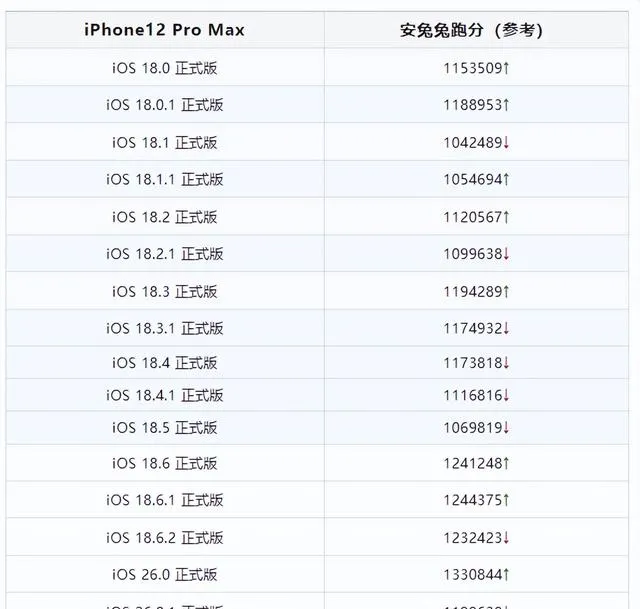Select the iOS 18.4.1 正式版 row label
The width and height of the screenshot is (640, 609).
tap(165, 395)
